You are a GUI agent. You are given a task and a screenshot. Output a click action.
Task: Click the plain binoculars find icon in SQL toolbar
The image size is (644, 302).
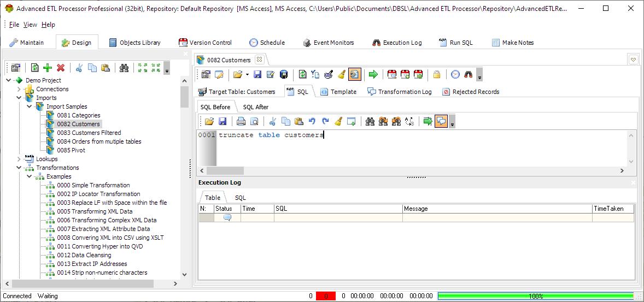pyautogui.click(x=370, y=121)
